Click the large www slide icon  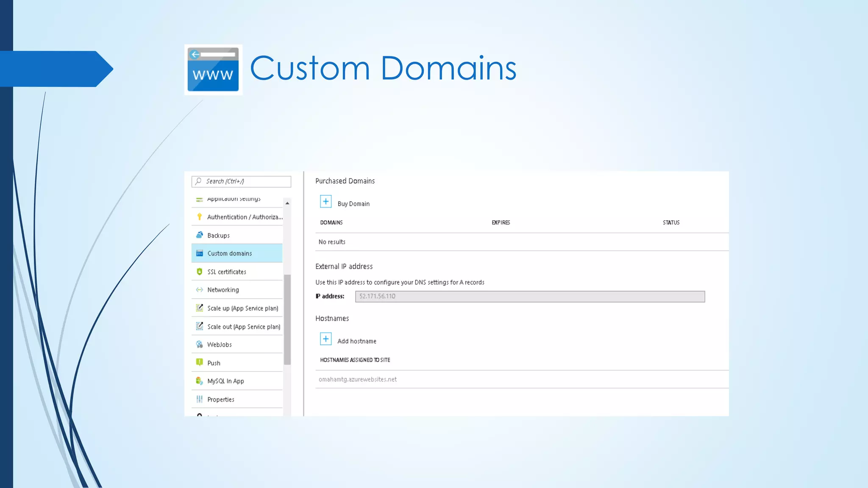coord(213,69)
